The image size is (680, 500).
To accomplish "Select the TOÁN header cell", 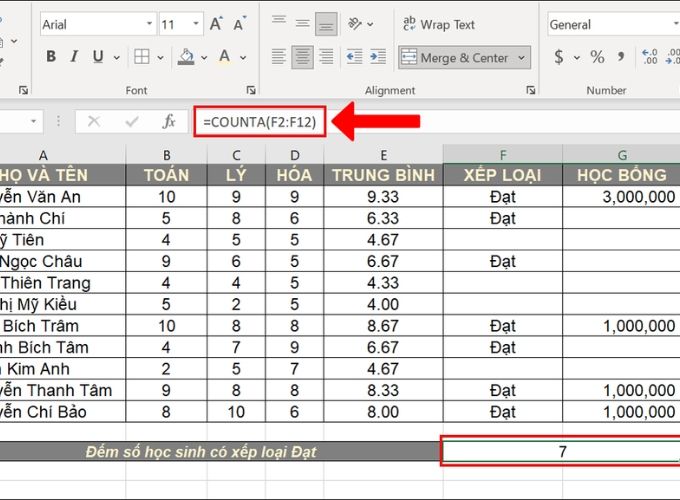I will (167, 175).
